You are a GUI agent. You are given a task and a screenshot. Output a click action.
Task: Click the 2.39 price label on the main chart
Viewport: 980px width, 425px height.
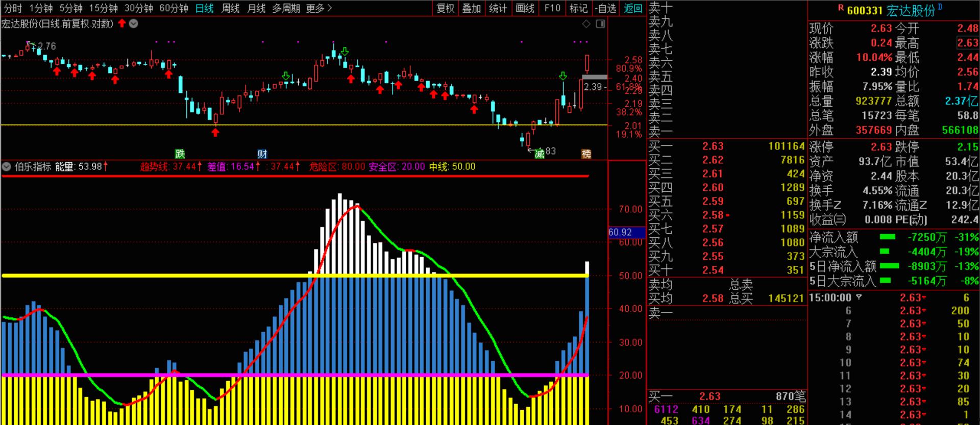tap(593, 87)
